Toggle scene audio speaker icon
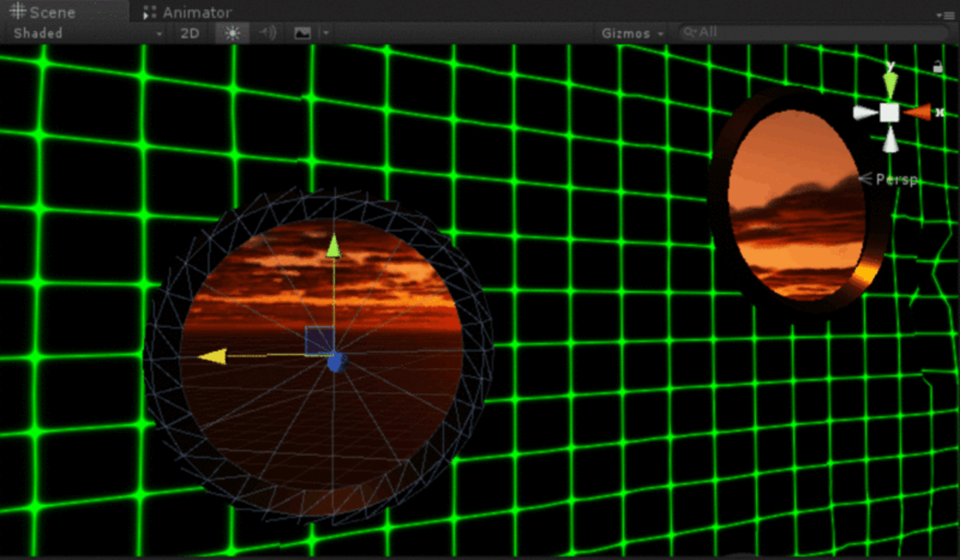 [x=267, y=33]
